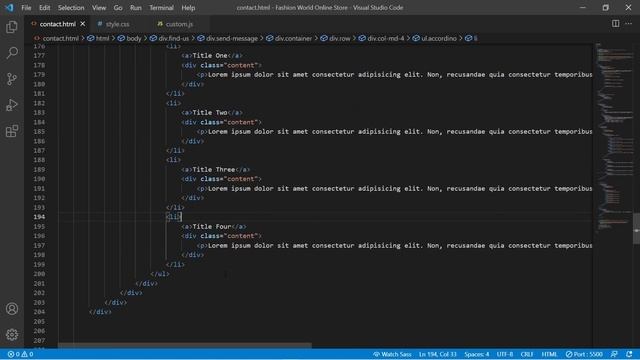Click the feedback icon in status bar
This screenshot has width=640, height=360.
(614, 354)
